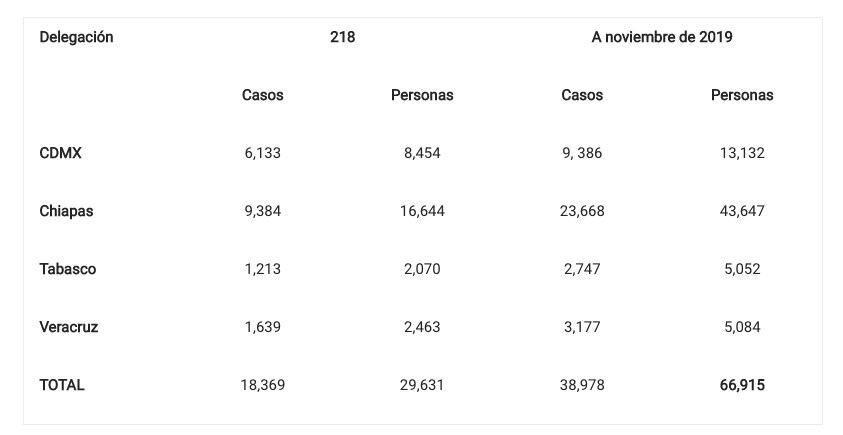This screenshot has height=435, width=843.
Task: Click the TOTAL row label
Action: pos(62,385)
